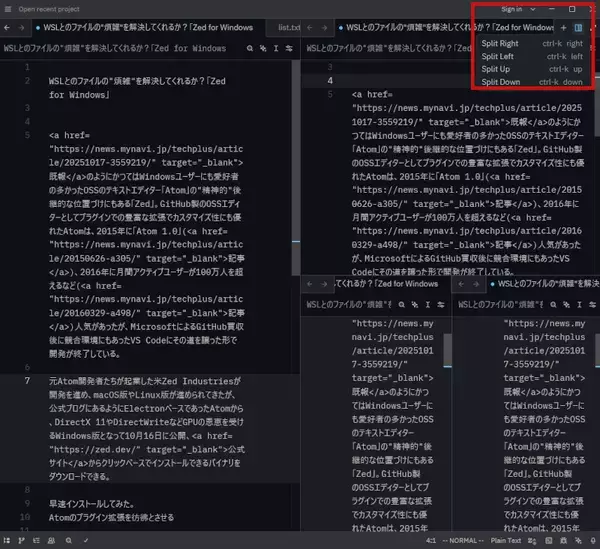Choose Split Down in the pane menu
This screenshot has height=549, width=600.
point(500,81)
